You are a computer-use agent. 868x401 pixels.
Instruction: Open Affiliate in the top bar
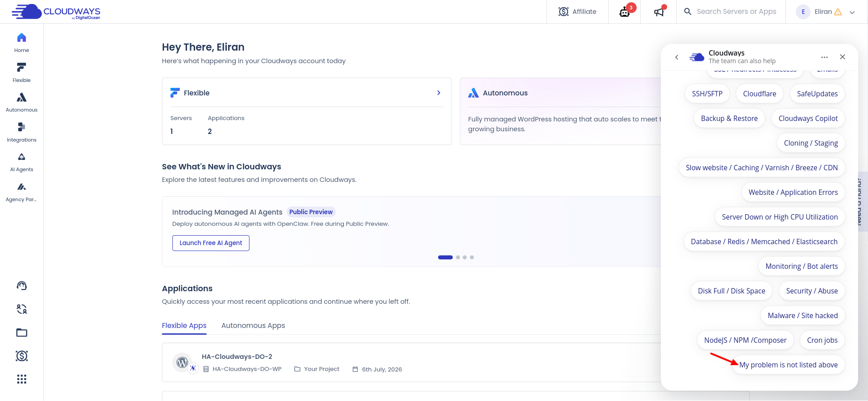pyautogui.click(x=577, y=12)
